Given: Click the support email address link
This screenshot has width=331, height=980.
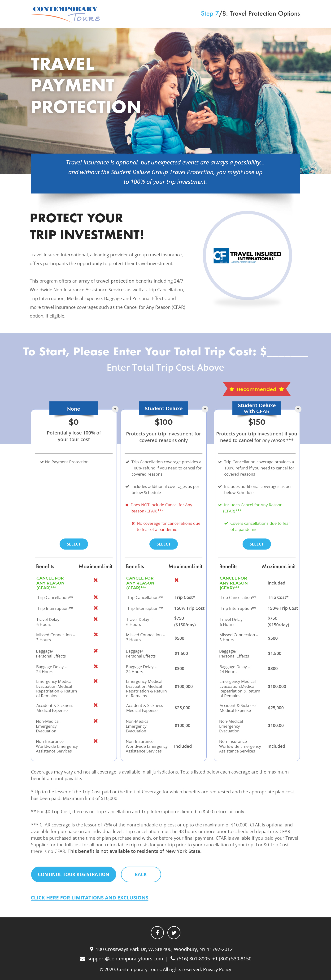Looking at the screenshot, I should pos(125,958).
